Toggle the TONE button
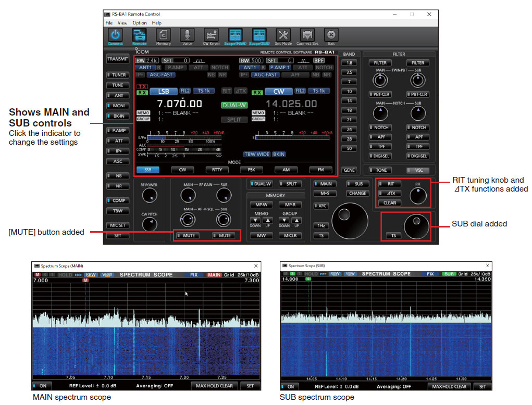The height and width of the screenshot is (405, 532). tap(380, 170)
